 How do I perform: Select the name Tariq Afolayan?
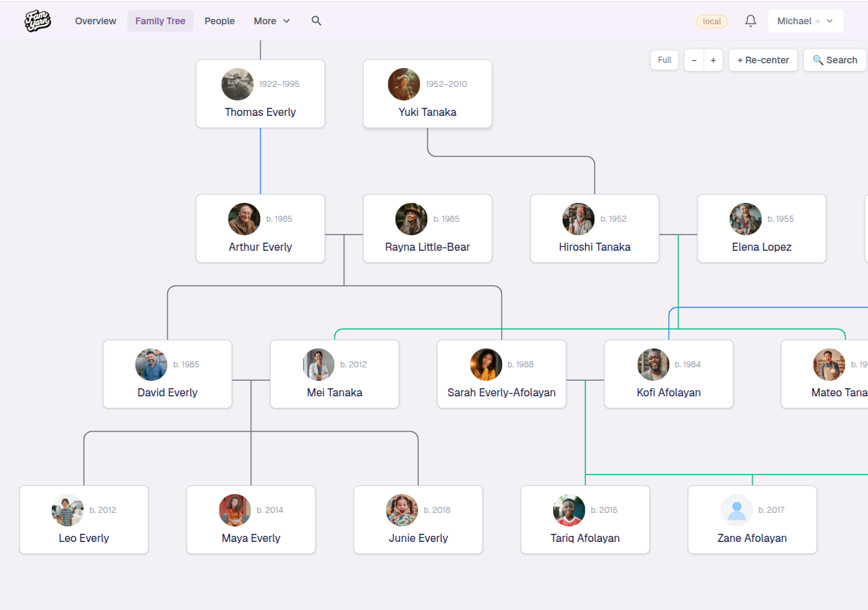pyautogui.click(x=585, y=538)
